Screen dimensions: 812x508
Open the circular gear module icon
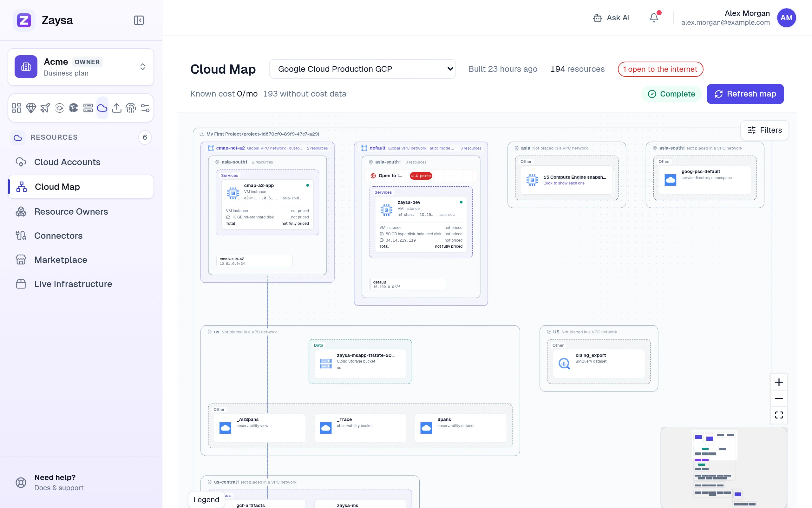point(59,108)
